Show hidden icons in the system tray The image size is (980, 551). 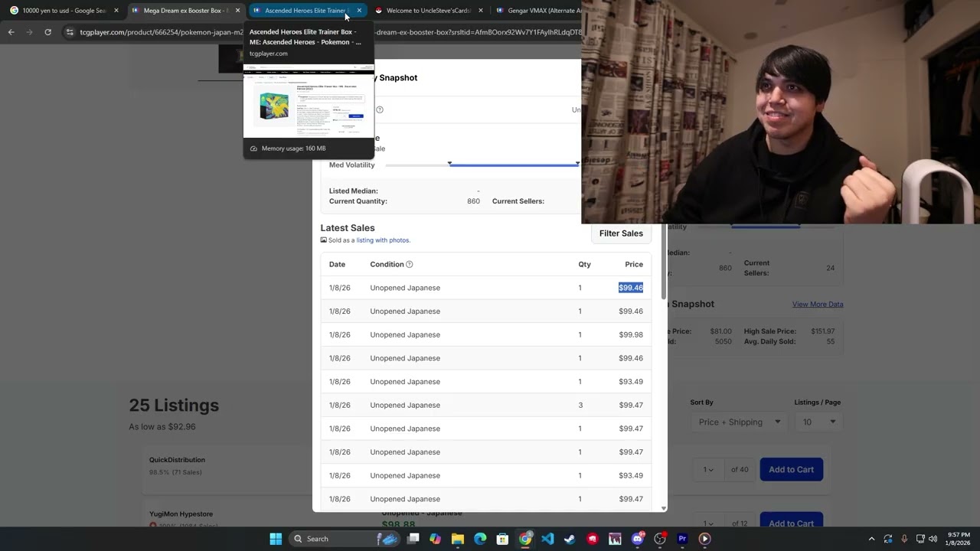point(871,539)
